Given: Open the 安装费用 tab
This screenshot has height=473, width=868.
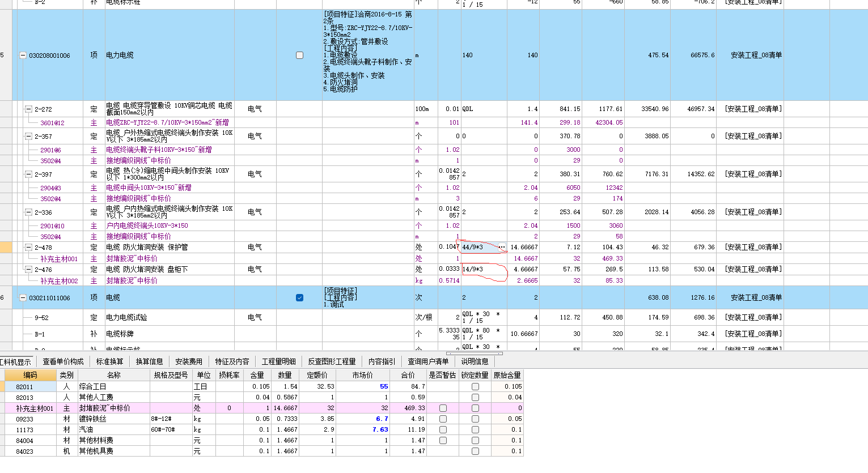Looking at the screenshot, I should [189, 361].
